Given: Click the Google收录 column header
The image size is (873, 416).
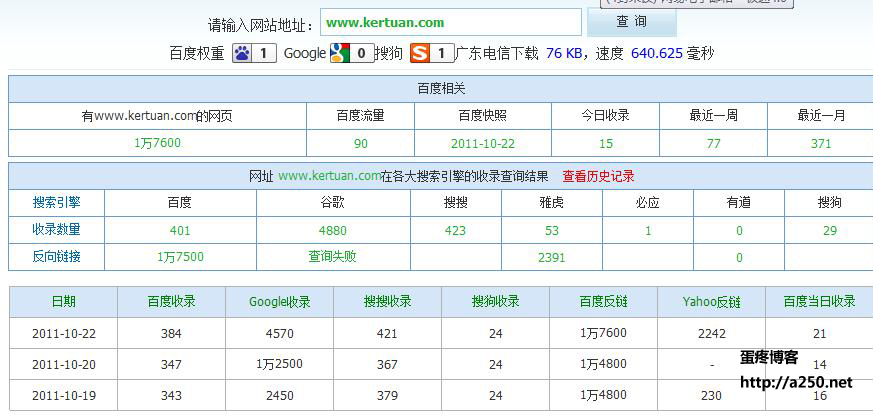Looking at the screenshot, I should click(279, 302).
